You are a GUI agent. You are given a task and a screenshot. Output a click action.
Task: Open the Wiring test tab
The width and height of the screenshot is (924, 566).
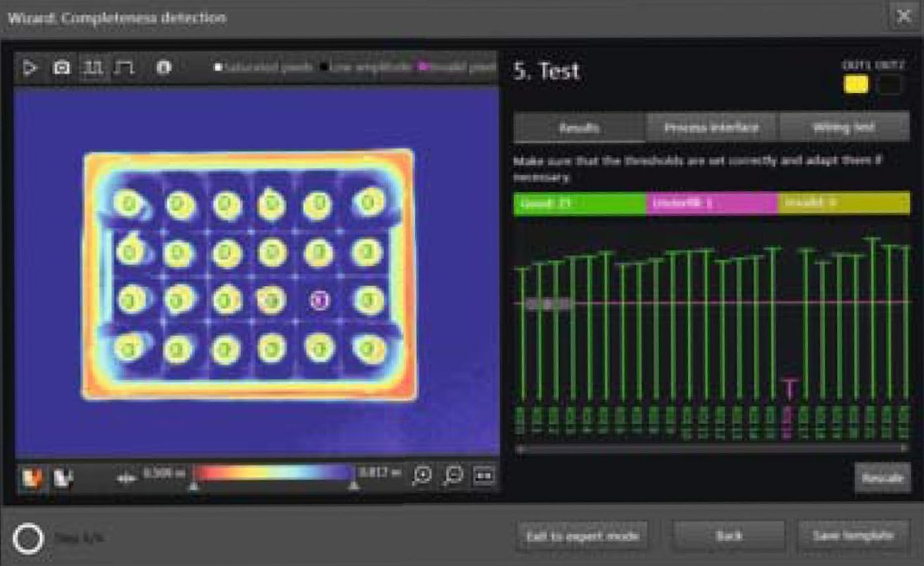coord(843,126)
